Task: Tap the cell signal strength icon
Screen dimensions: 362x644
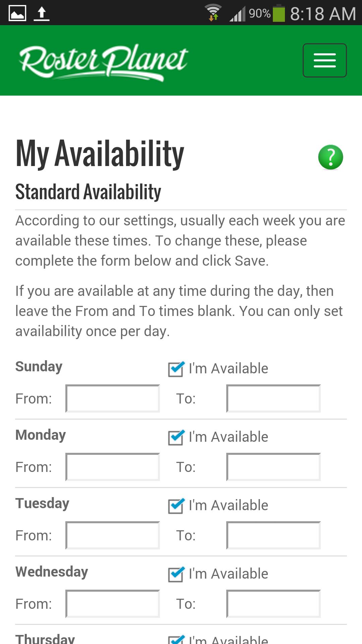Action: 237,14
